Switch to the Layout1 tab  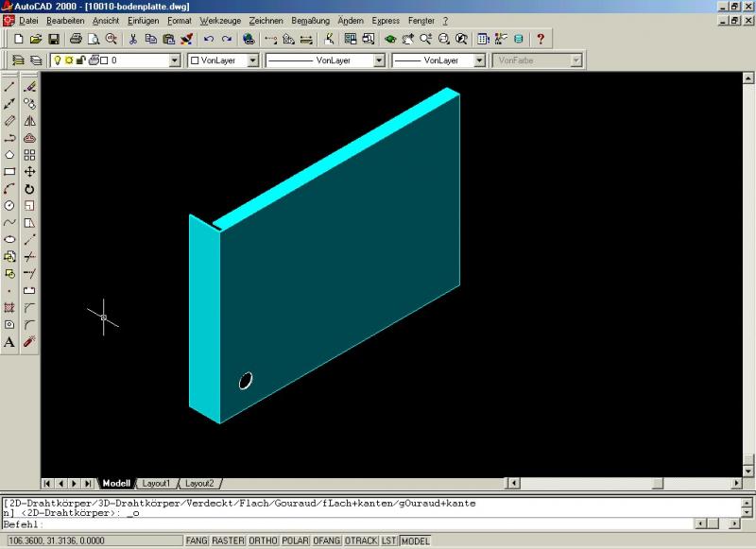(x=156, y=483)
